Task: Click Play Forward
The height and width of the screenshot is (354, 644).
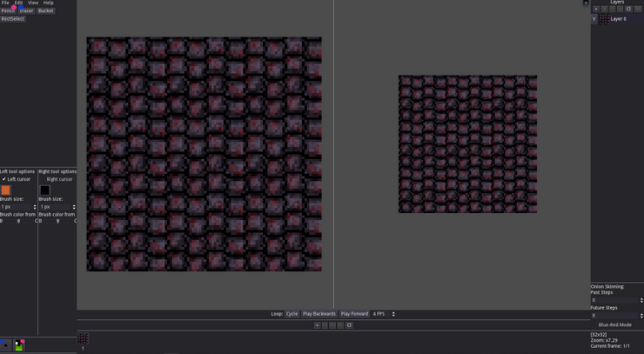Action: (x=354, y=314)
